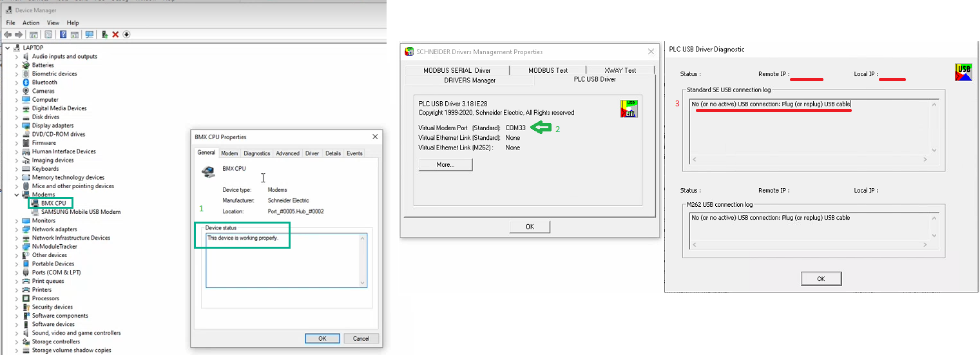Open the View menu in Device Manager
The image size is (980, 355).
[53, 23]
